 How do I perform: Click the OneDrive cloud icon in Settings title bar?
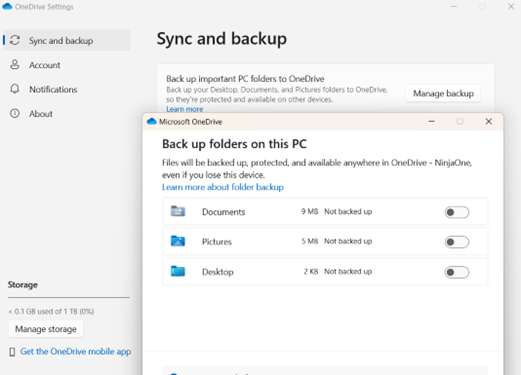pyautogui.click(x=7, y=6)
